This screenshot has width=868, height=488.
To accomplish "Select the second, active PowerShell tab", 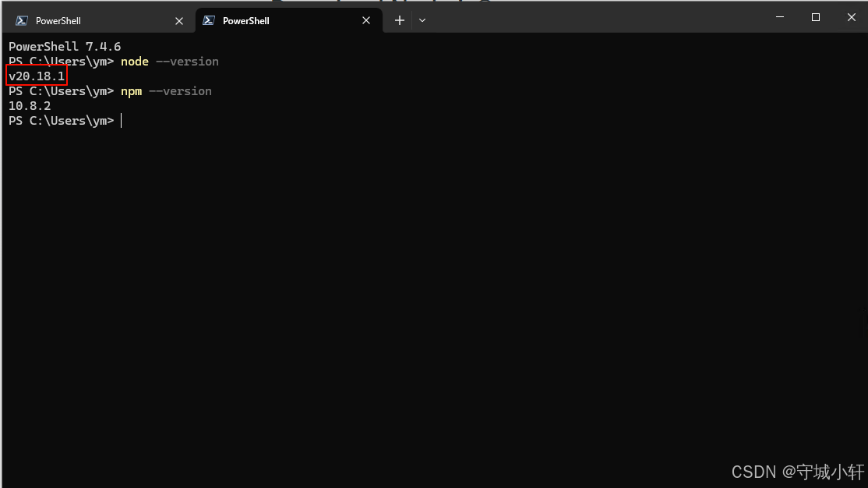I will (x=288, y=20).
